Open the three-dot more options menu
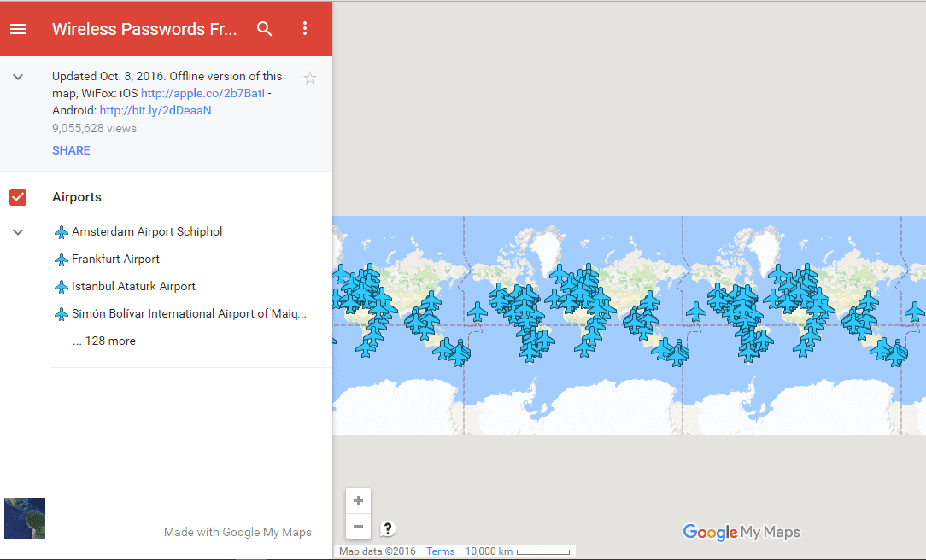This screenshot has height=560, width=926. [305, 28]
